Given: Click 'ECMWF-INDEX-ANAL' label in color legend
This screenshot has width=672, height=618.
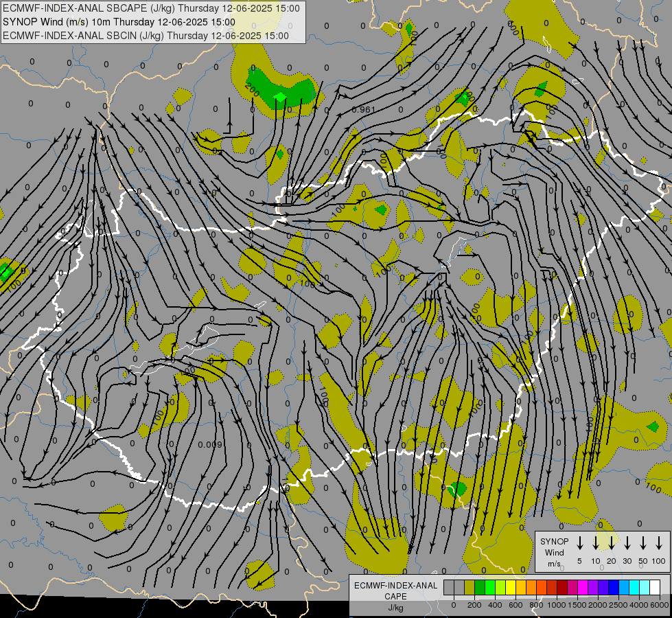Looking at the screenshot, I should click(x=395, y=586).
